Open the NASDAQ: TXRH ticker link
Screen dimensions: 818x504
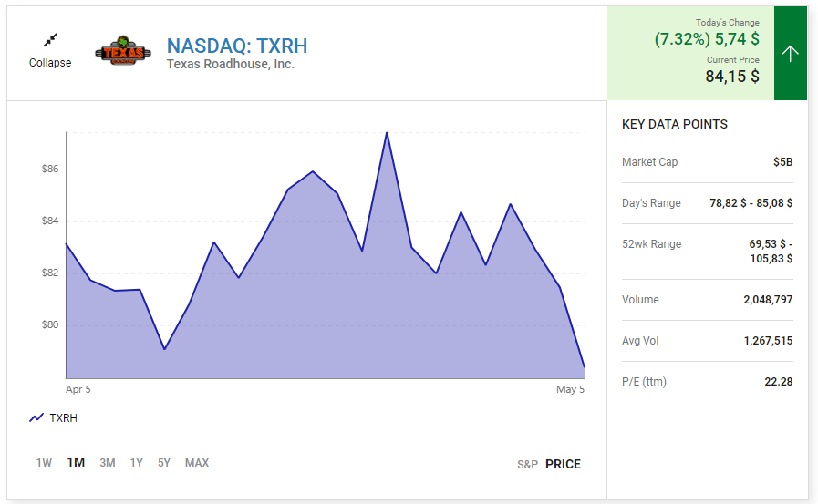237,46
